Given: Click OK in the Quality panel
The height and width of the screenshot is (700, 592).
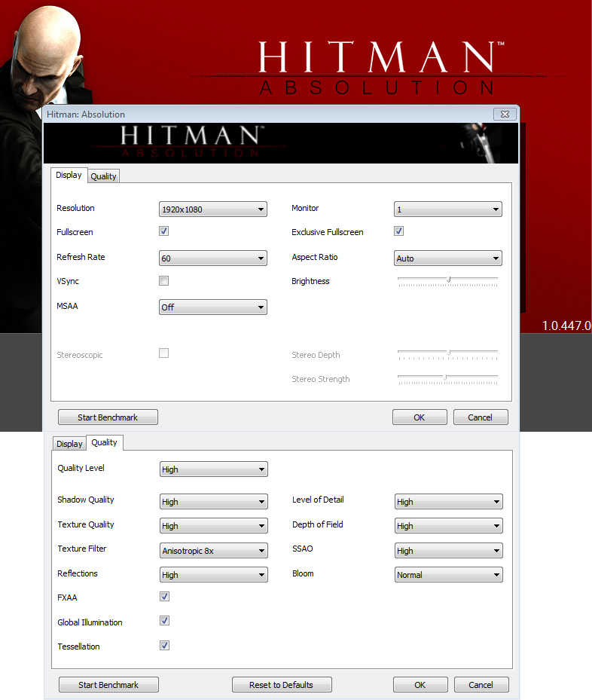Looking at the screenshot, I should click(420, 685).
